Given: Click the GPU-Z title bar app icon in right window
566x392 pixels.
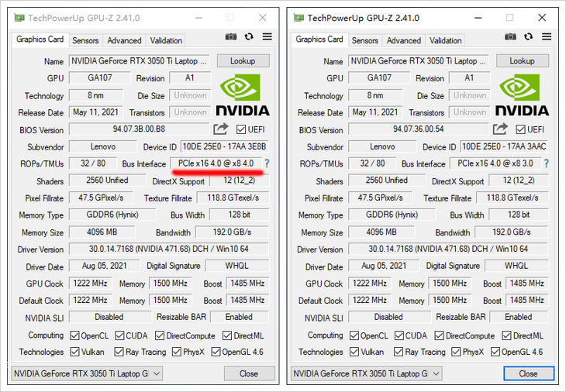Looking at the screenshot, I should pos(299,18).
